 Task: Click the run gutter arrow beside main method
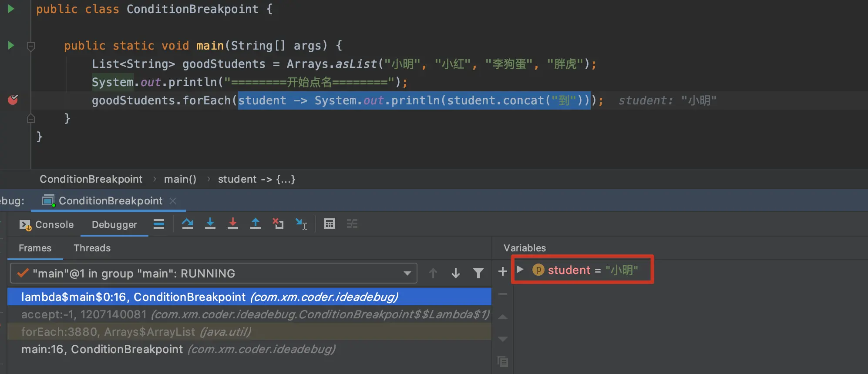[11, 45]
